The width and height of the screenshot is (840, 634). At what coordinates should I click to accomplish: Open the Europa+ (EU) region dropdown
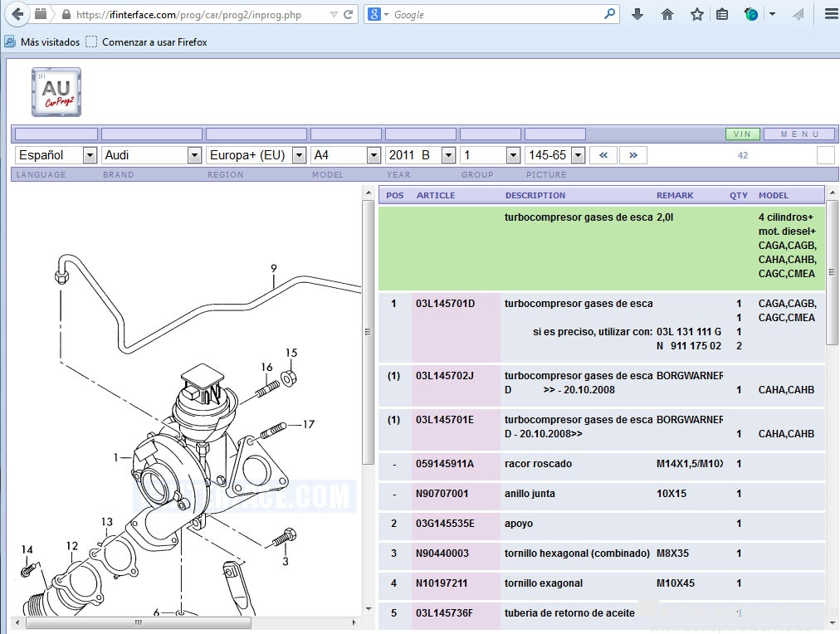[256, 155]
